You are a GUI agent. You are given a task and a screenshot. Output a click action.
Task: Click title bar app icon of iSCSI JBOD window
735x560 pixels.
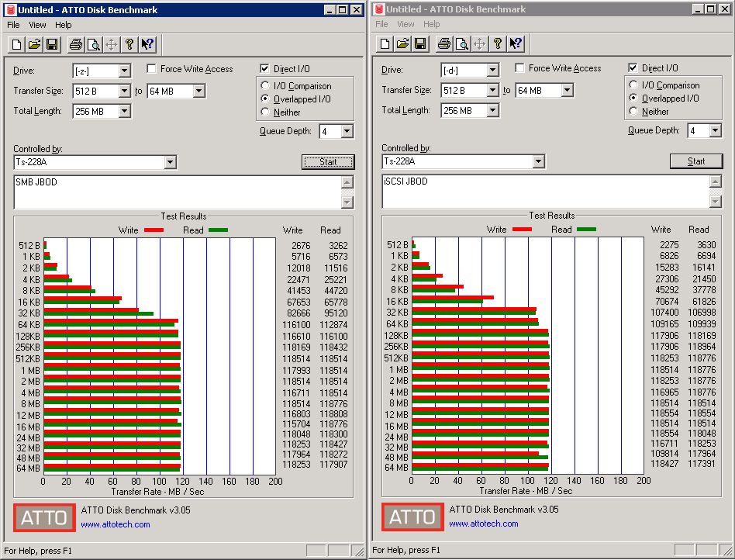(x=379, y=9)
